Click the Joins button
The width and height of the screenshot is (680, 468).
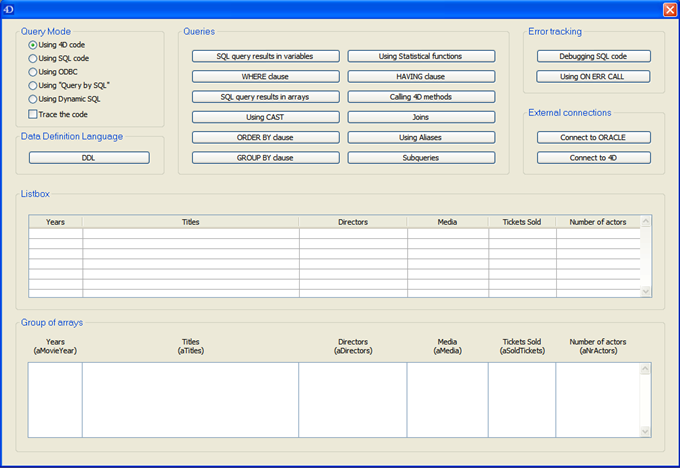point(421,117)
